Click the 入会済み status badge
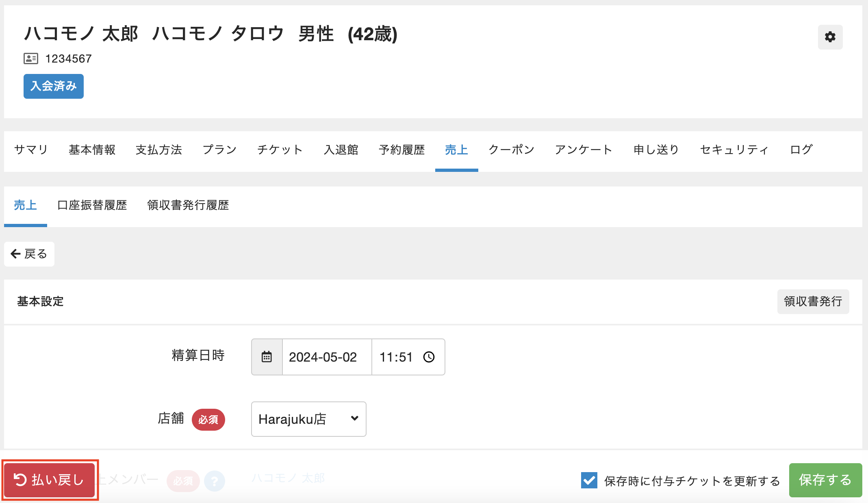 click(x=54, y=86)
